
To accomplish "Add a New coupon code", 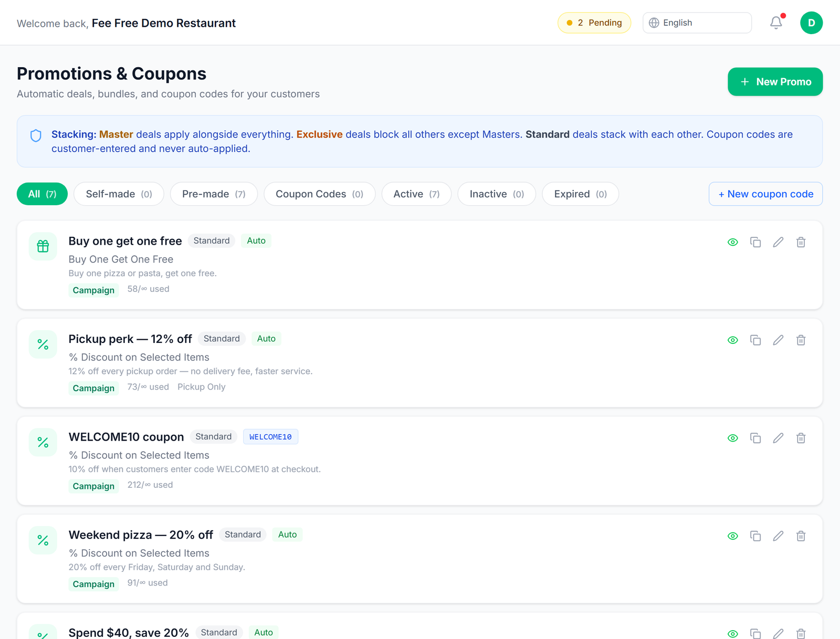I will 765,194.
